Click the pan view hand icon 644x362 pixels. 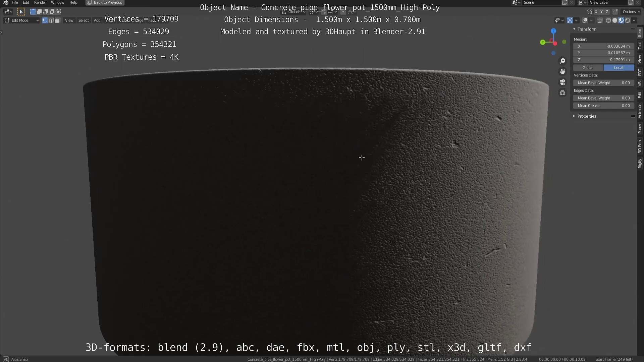click(x=562, y=71)
